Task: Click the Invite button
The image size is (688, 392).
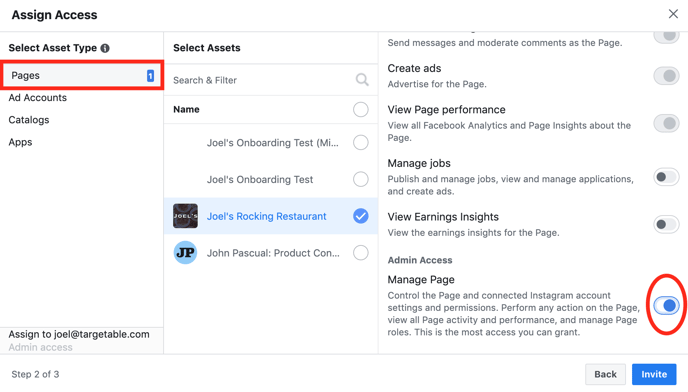Action: tap(654, 374)
